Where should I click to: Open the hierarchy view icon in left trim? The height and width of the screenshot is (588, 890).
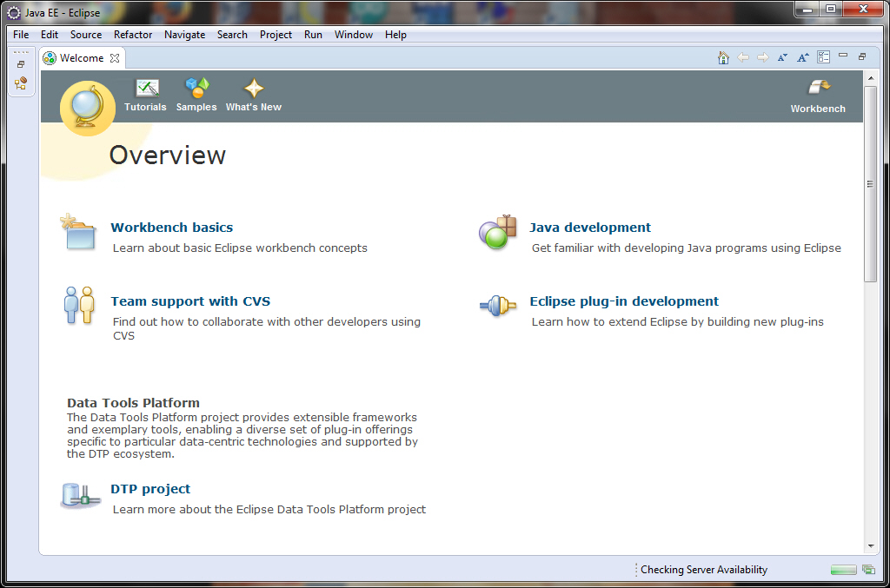[x=21, y=84]
